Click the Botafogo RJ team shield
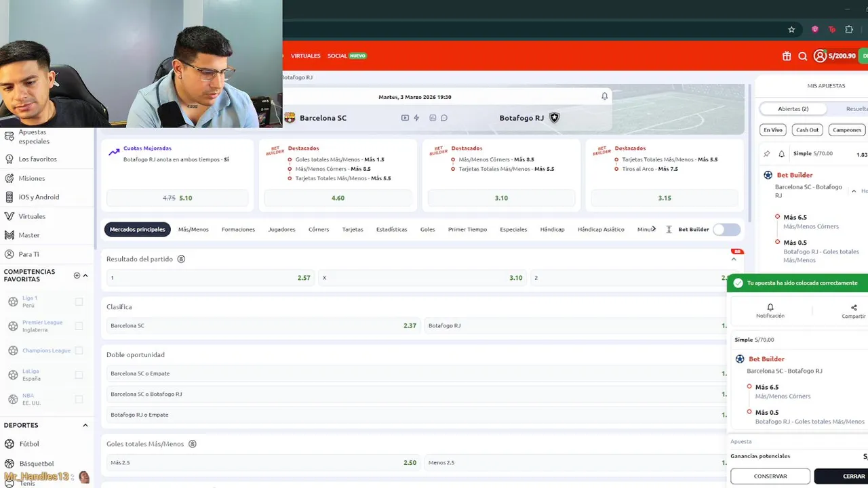The width and height of the screenshot is (868, 488). tap(554, 118)
